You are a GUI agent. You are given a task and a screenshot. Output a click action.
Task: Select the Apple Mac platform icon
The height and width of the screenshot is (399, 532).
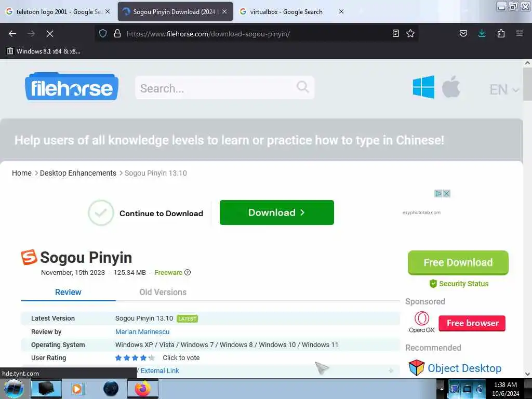coord(451,87)
